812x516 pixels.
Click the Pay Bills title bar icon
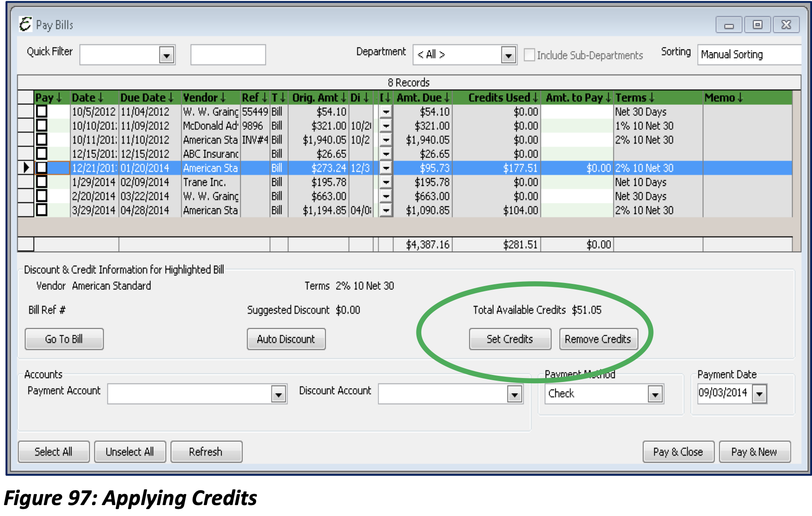[25, 25]
